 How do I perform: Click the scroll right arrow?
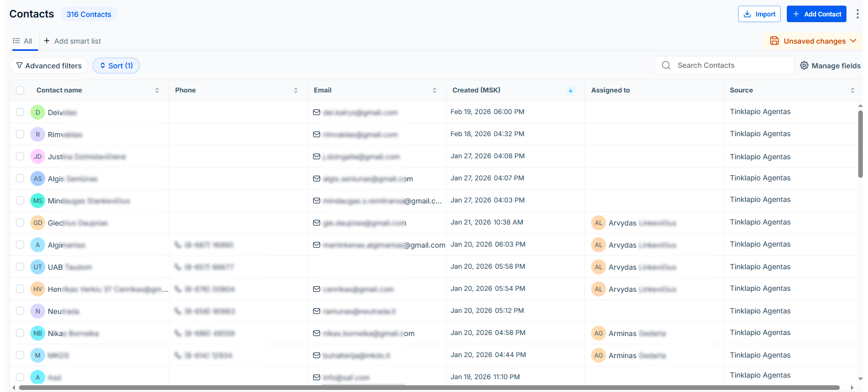pos(853,387)
